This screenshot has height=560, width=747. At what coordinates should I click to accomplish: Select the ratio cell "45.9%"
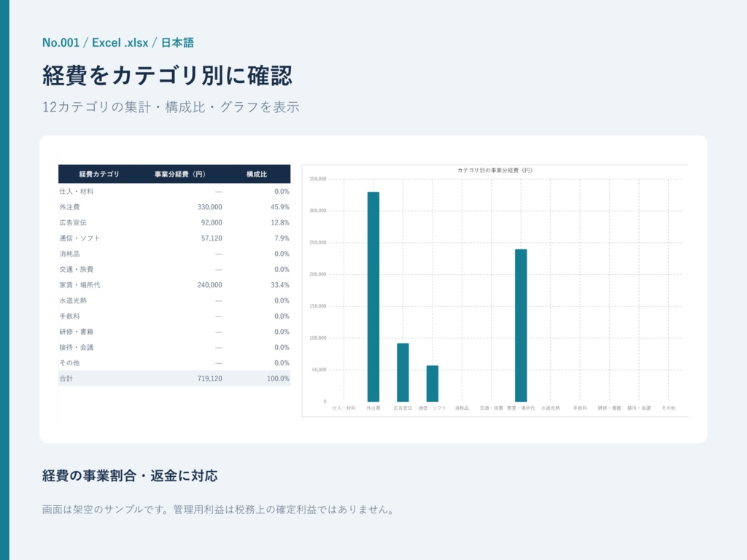point(280,207)
